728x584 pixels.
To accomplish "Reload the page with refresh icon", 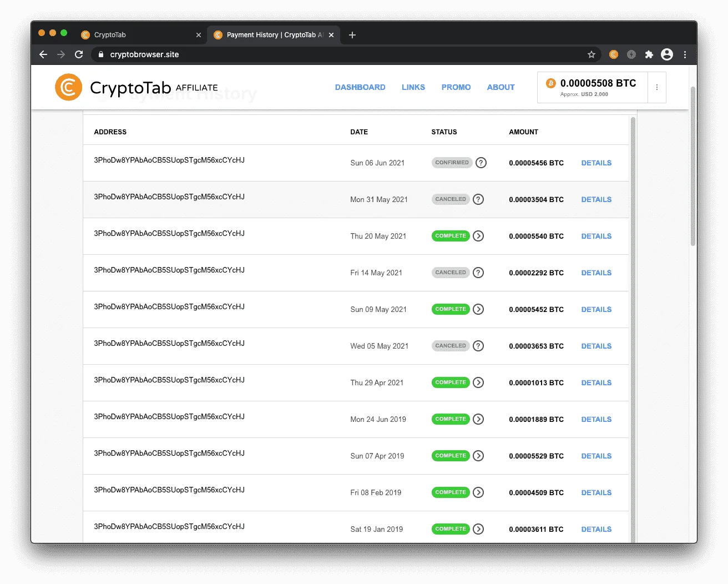I will pyautogui.click(x=79, y=54).
